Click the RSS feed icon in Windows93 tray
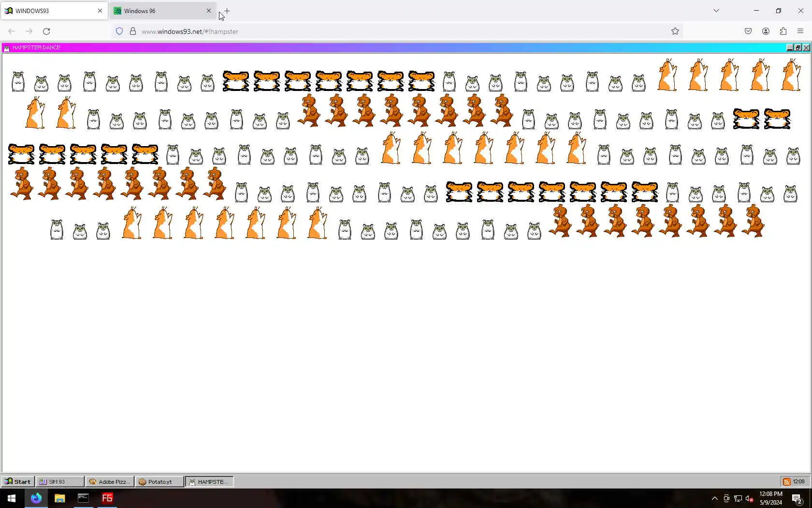812x508 pixels. pos(787,481)
